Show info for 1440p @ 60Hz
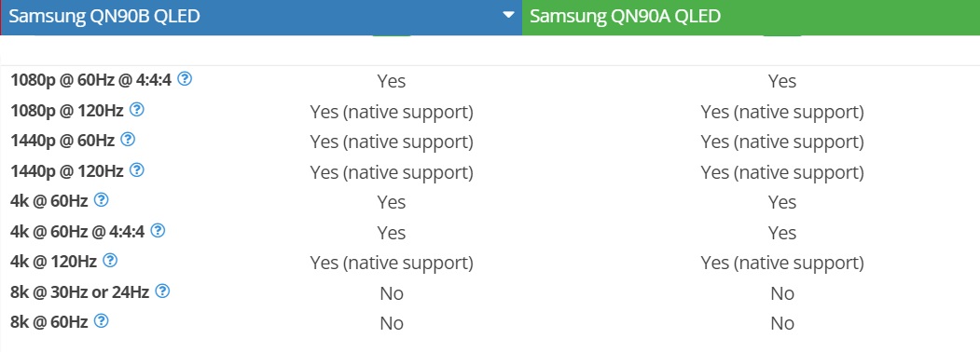This screenshot has height=352, width=980. pyautogui.click(x=128, y=140)
